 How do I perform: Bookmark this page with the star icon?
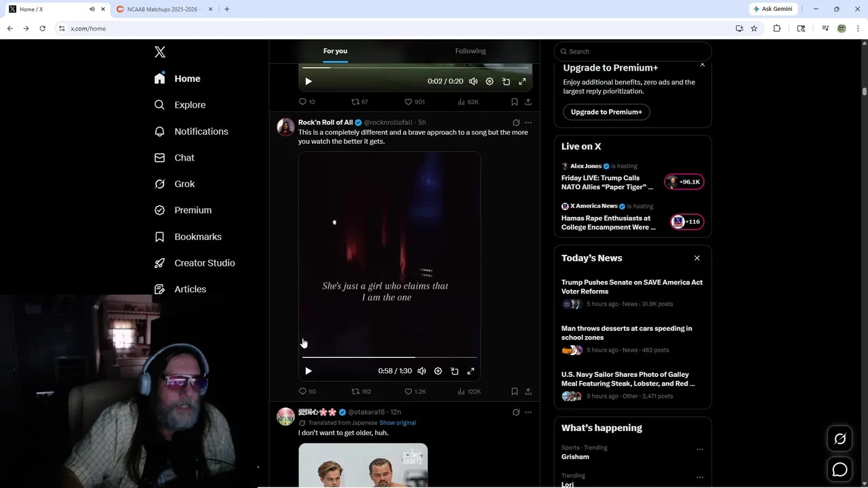pos(754,28)
